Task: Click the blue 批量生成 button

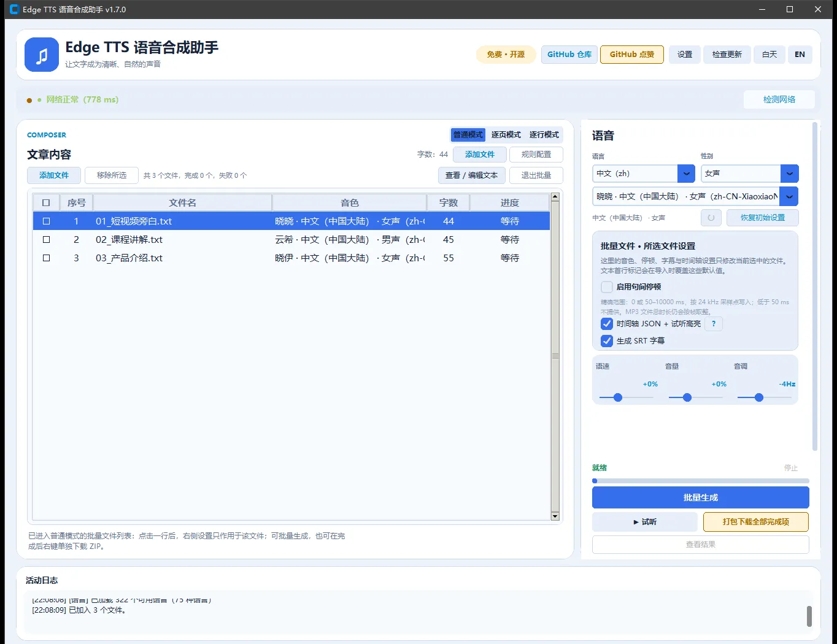Action: (701, 497)
